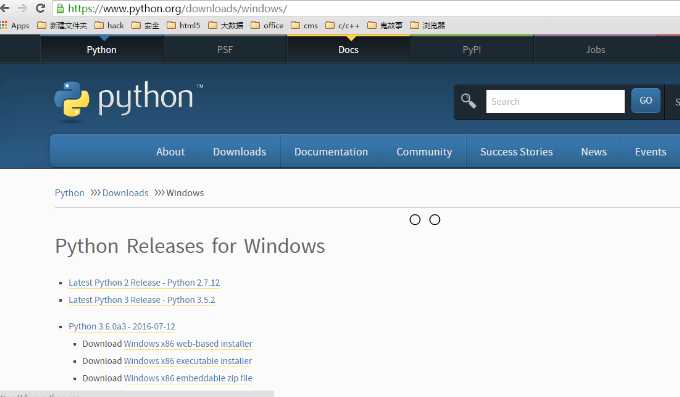Click the Python Releases for Windows heading
The height and width of the screenshot is (397, 680).
(x=190, y=246)
